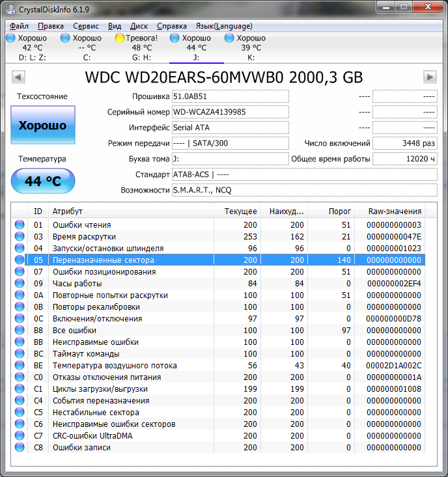Select the K: disk status icon
The width and height of the screenshot is (448, 477).
coord(229,38)
